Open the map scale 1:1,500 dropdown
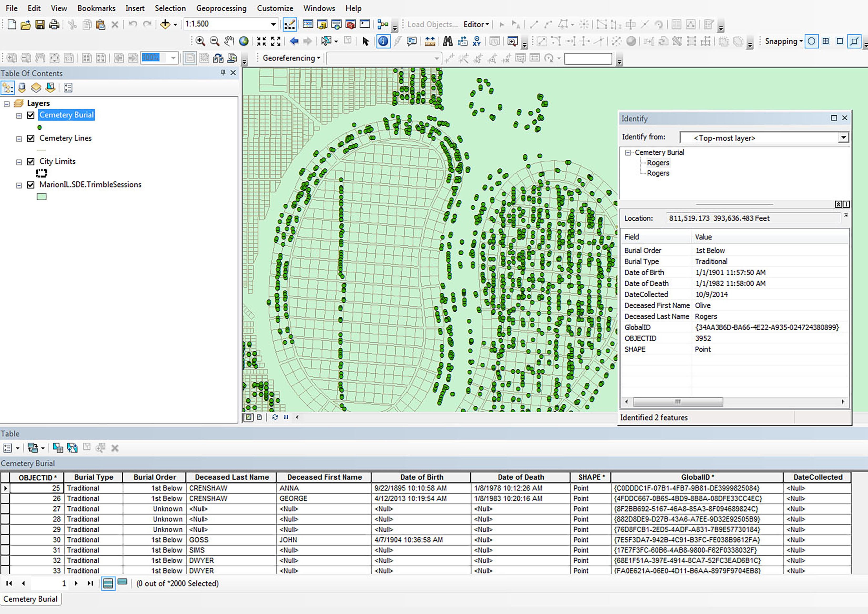This screenshot has width=868, height=614. 273,24
